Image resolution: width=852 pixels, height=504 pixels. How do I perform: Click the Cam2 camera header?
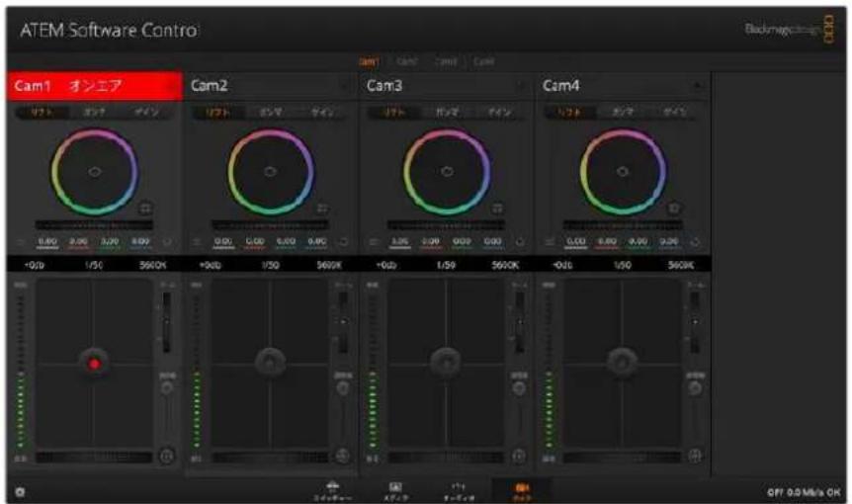pos(271,86)
